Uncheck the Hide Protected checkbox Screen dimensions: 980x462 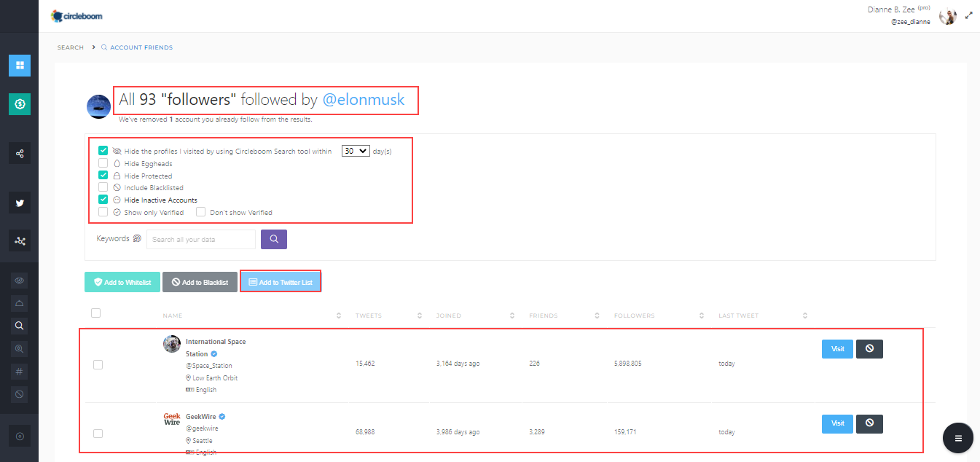[103, 175]
